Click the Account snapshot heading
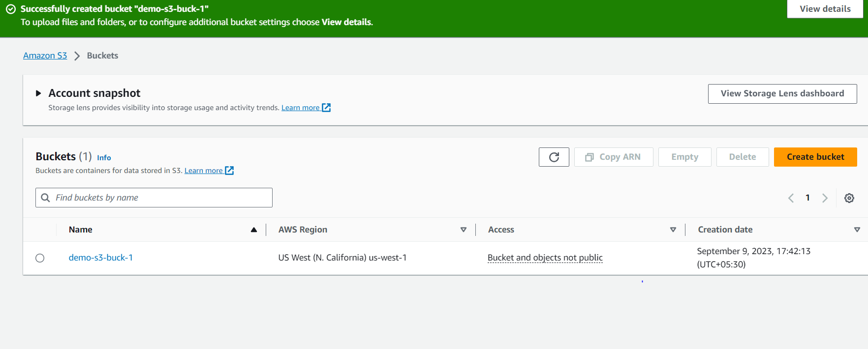The image size is (868, 349). [x=94, y=93]
